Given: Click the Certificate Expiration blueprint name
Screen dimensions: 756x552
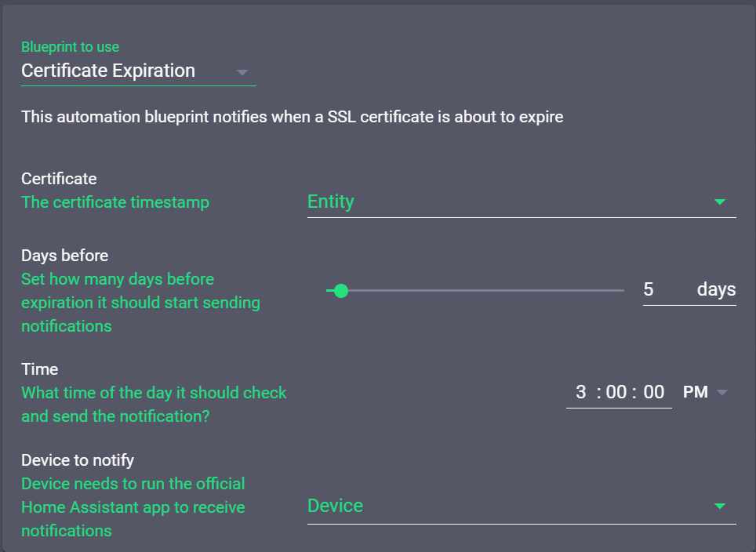Looking at the screenshot, I should pyautogui.click(x=107, y=71).
